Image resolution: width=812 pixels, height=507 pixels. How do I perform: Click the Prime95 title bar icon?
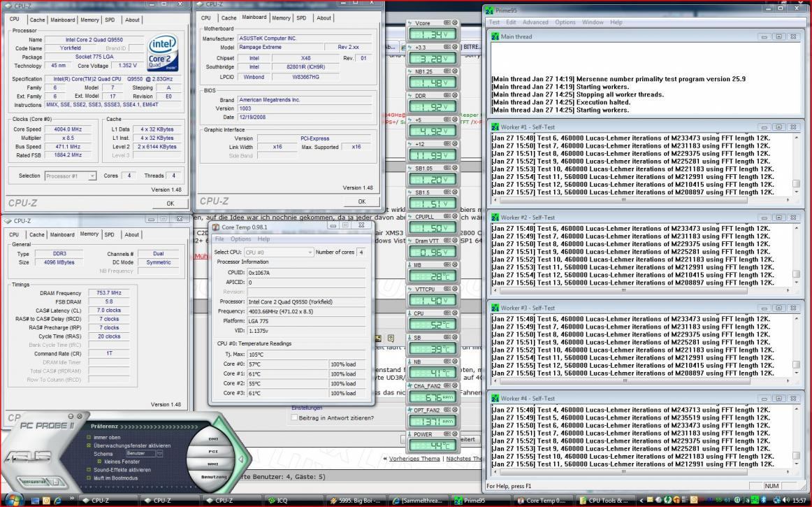click(x=489, y=10)
